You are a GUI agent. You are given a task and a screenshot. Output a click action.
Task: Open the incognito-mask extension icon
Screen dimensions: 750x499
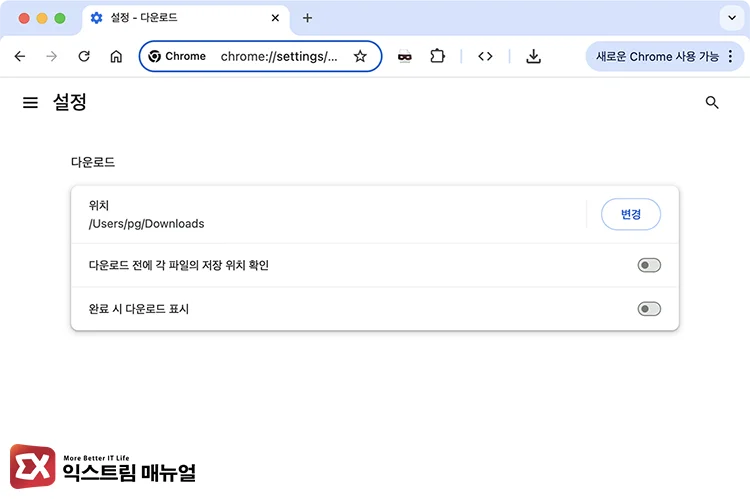(405, 56)
